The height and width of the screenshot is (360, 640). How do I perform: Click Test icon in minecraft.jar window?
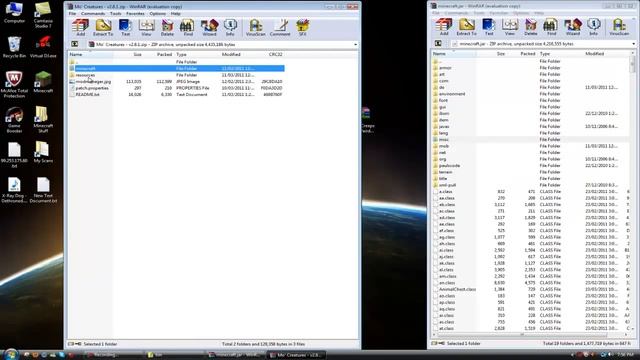pos(489,27)
